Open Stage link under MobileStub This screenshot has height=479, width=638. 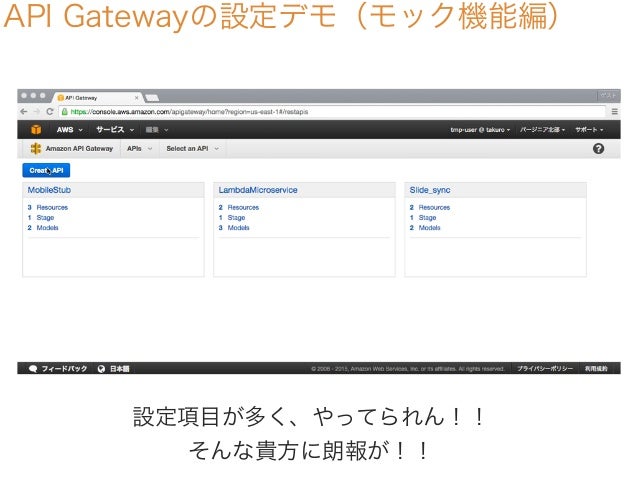[45, 218]
